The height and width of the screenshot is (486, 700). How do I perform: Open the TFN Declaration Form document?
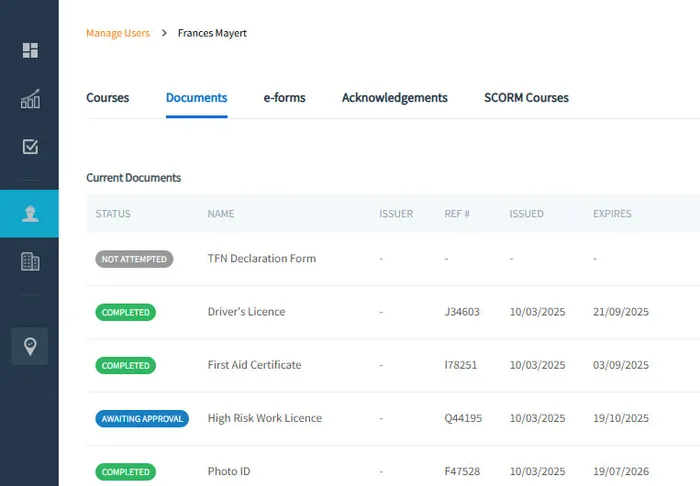click(261, 259)
